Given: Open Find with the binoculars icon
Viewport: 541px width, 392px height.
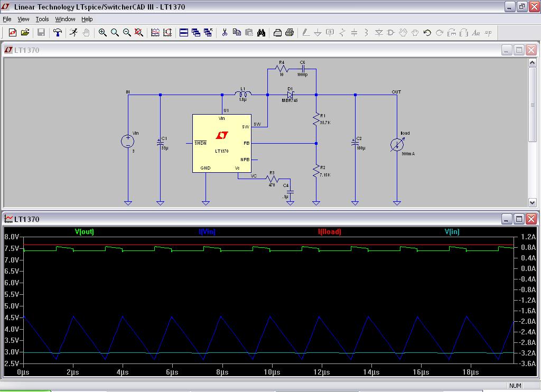Looking at the screenshot, I should [261, 32].
